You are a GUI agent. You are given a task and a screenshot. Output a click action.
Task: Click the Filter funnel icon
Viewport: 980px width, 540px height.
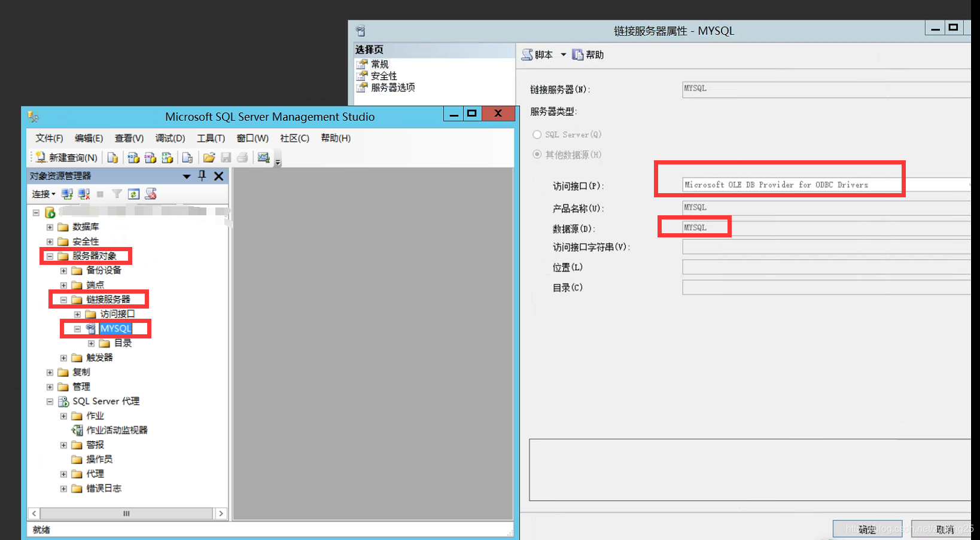(x=117, y=194)
